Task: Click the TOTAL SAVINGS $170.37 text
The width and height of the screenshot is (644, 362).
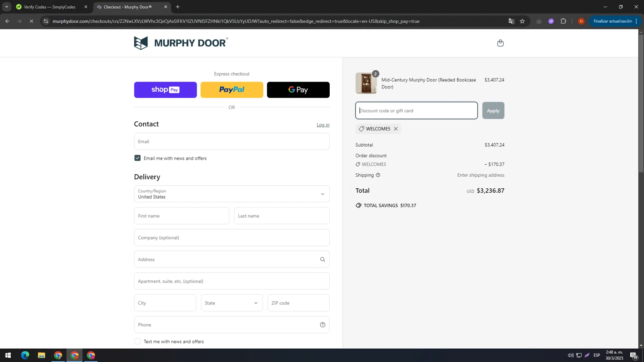Action: point(390,205)
